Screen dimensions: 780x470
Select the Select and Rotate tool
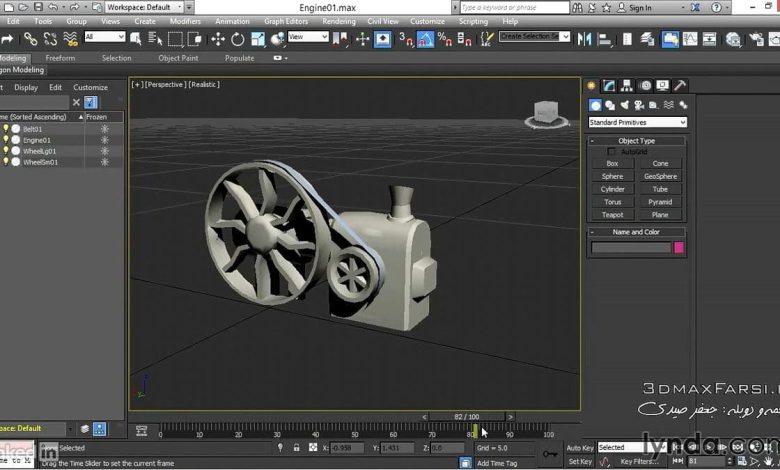[237, 39]
